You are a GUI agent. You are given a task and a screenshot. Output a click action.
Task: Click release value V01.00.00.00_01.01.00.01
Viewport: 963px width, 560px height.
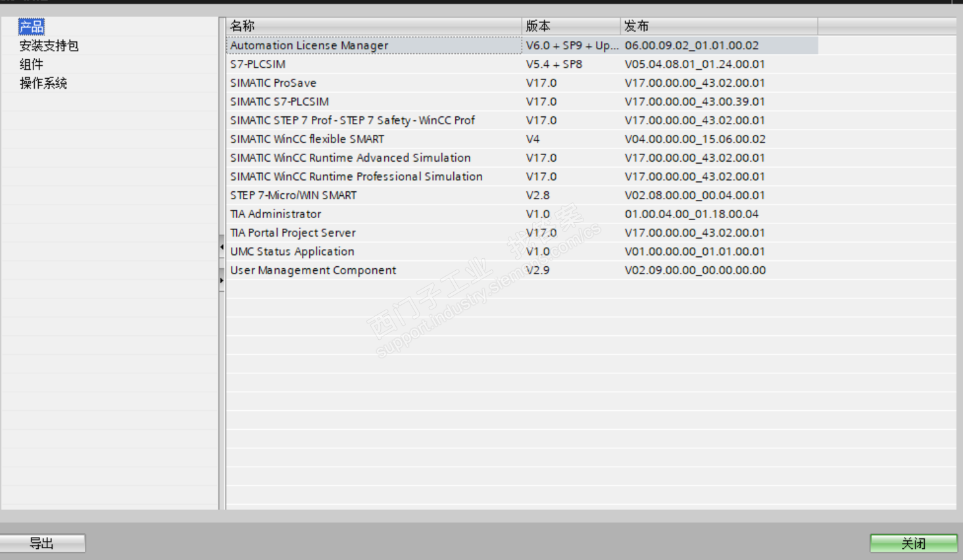(695, 252)
